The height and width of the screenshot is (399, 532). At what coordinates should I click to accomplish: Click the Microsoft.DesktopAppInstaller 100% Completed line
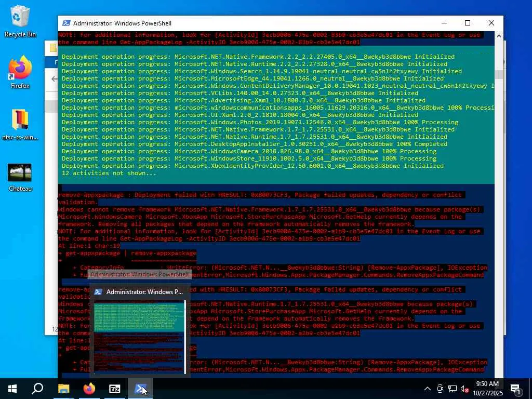coord(255,144)
